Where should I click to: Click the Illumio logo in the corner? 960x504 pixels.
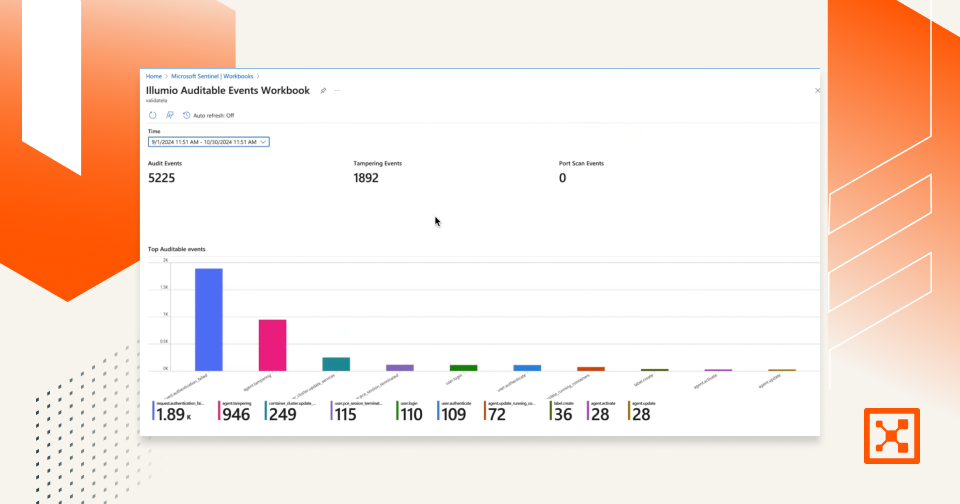tap(891, 436)
